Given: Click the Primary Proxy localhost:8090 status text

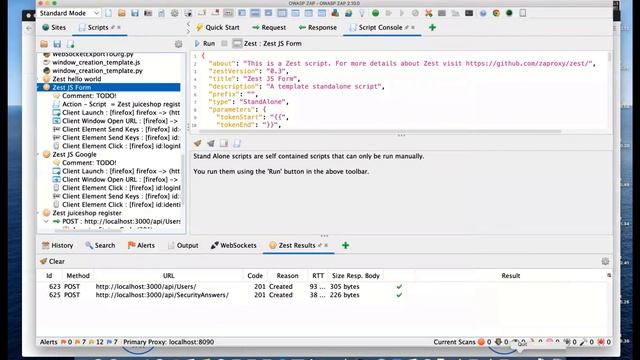Looking at the screenshot, I should point(168,342).
